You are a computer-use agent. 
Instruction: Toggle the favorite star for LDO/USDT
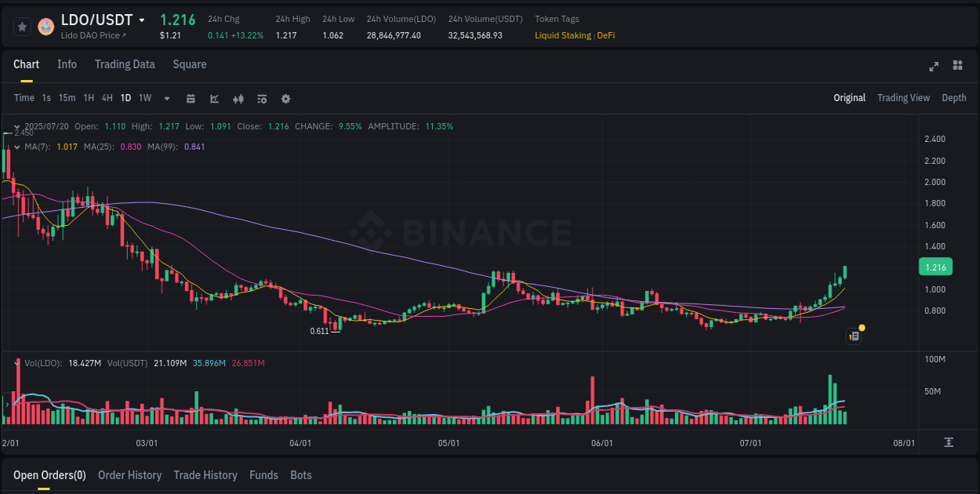point(22,26)
